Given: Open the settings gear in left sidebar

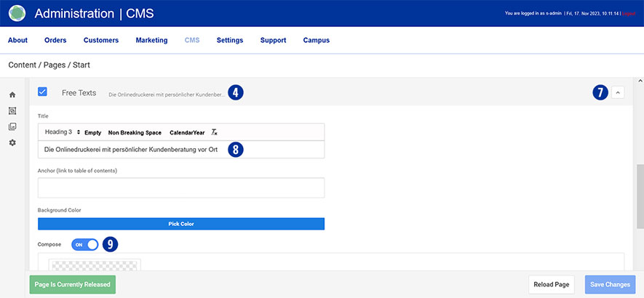Looking at the screenshot, I should pos(12,143).
